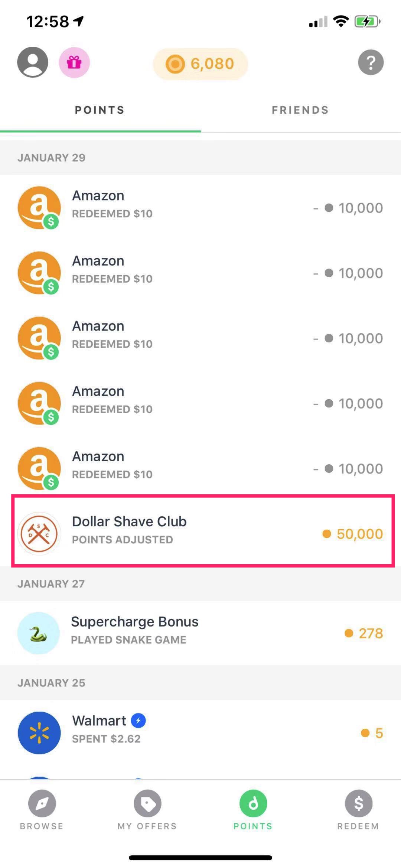Tap the 6,080 points balance pill
Image resolution: width=401 pixels, height=868 pixels.
(200, 64)
